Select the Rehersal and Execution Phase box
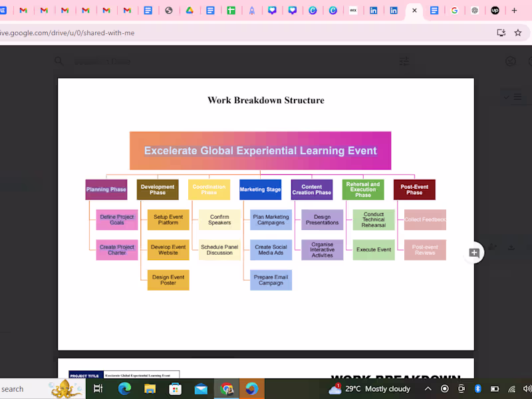Viewport: 532px width, 399px height. 363,190
